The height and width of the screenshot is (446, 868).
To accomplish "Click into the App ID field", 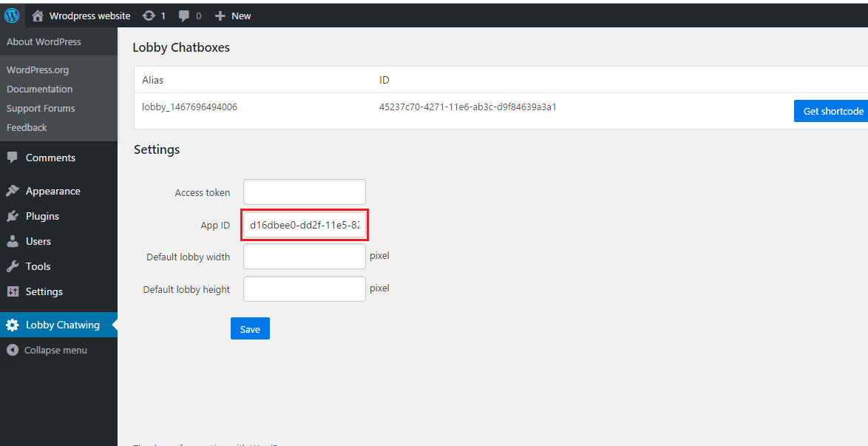I will click(x=305, y=225).
